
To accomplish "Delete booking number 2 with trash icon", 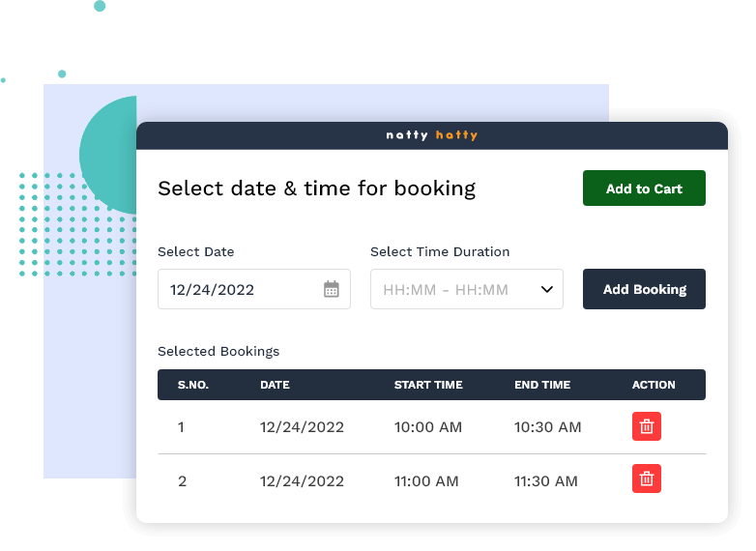I will point(647,478).
